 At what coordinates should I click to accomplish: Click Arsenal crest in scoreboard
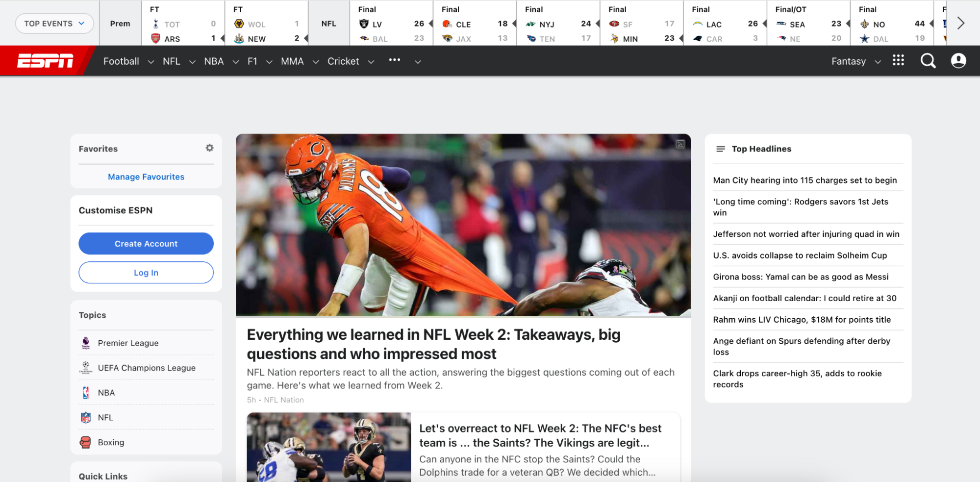155,38
